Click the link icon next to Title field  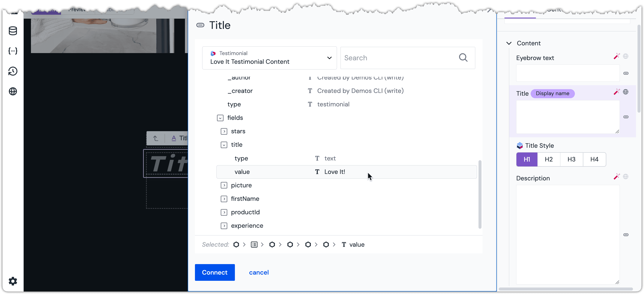[x=626, y=117]
